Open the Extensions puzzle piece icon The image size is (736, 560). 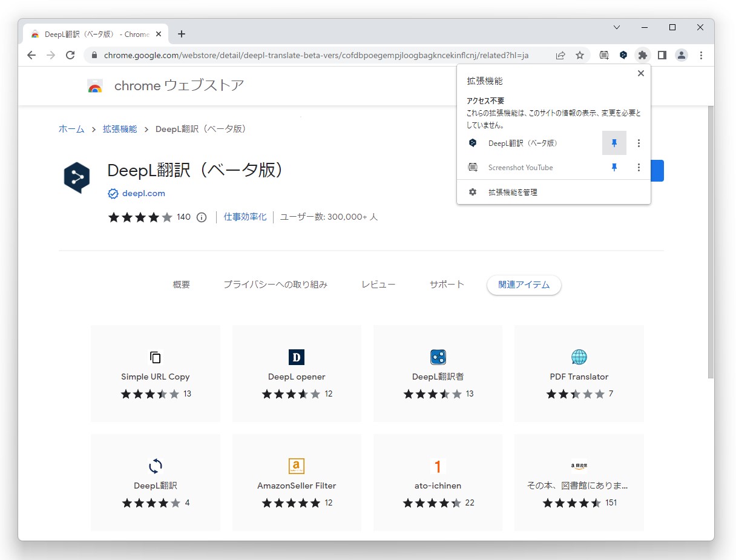(643, 55)
